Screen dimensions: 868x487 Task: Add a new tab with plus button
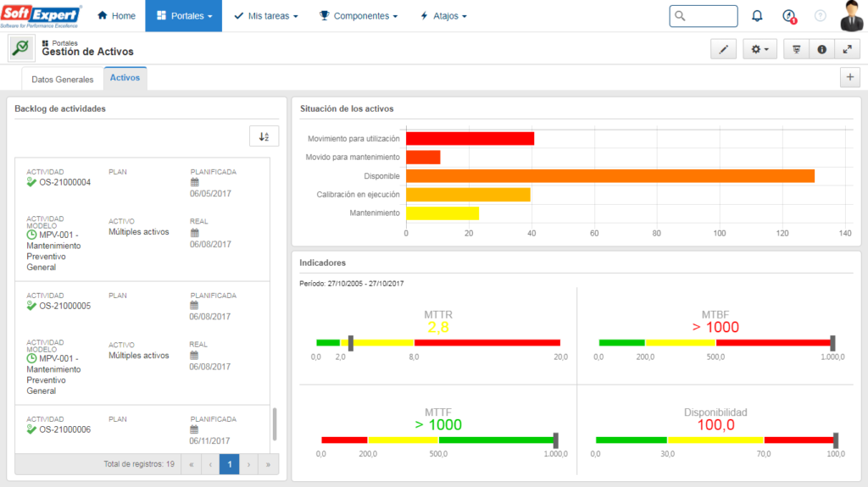pos(850,77)
